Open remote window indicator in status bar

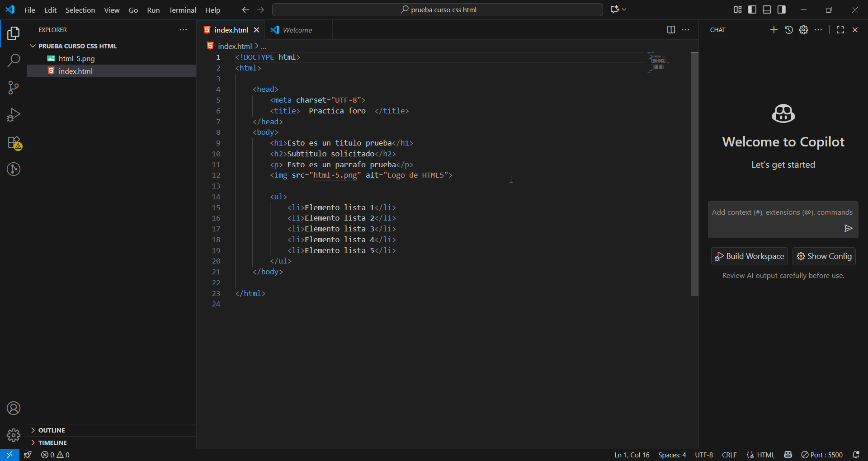coord(9,455)
